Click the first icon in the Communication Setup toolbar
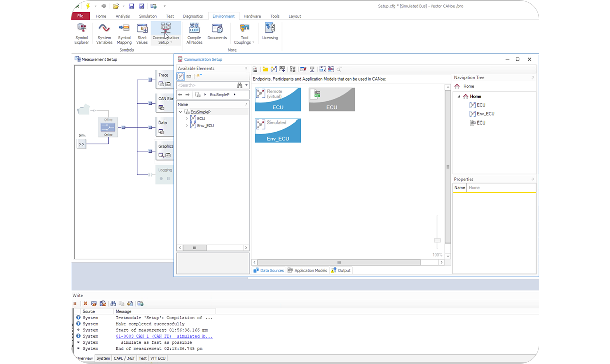 (255, 69)
